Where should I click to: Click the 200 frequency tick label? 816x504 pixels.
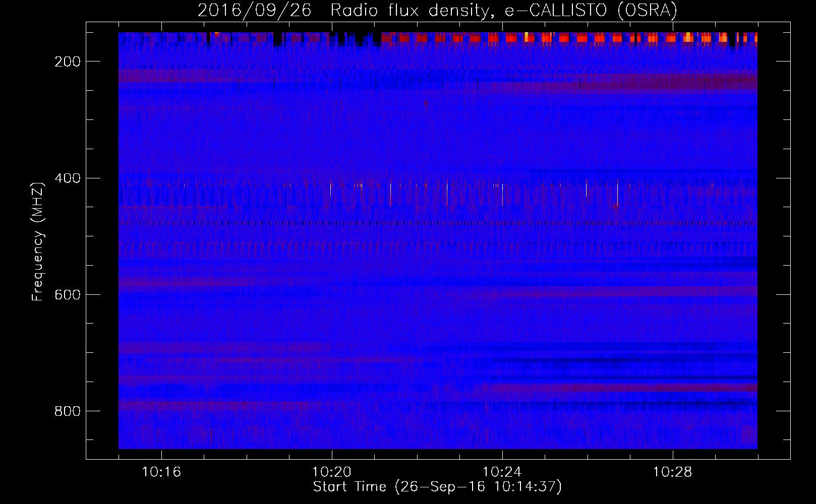(68, 61)
